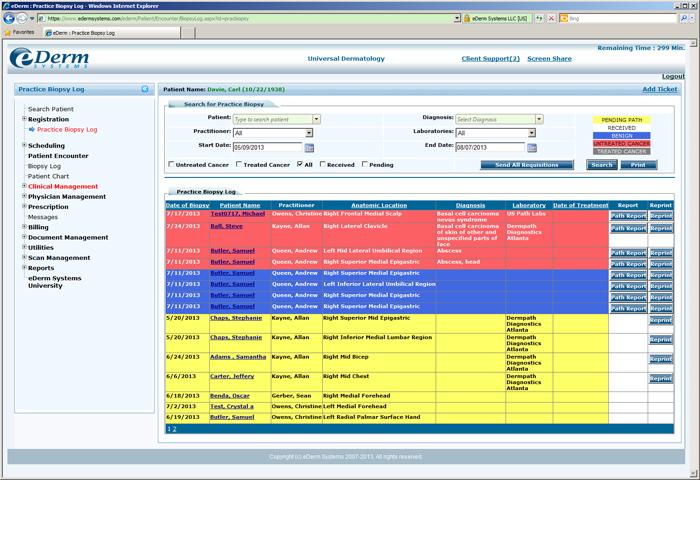Click the security lock icon in address bar
700x547 pixels.
click(x=467, y=18)
